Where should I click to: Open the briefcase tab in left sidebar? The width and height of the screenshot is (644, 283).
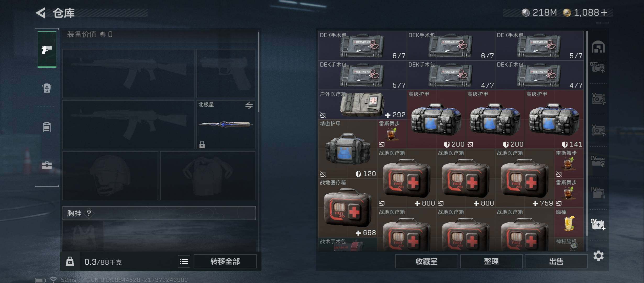(x=47, y=165)
